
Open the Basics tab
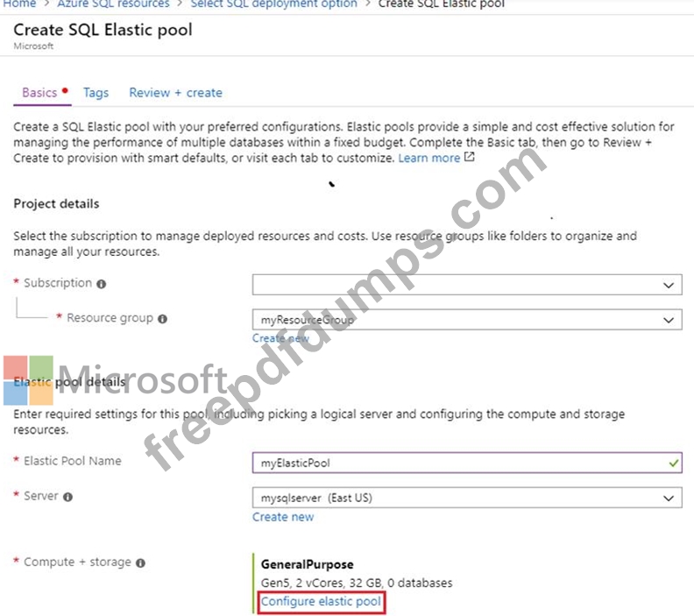coord(39,93)
